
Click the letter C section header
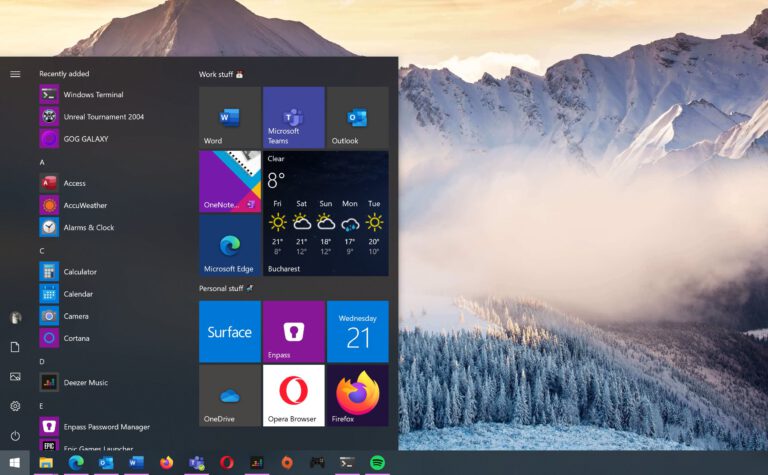(42, 251)
